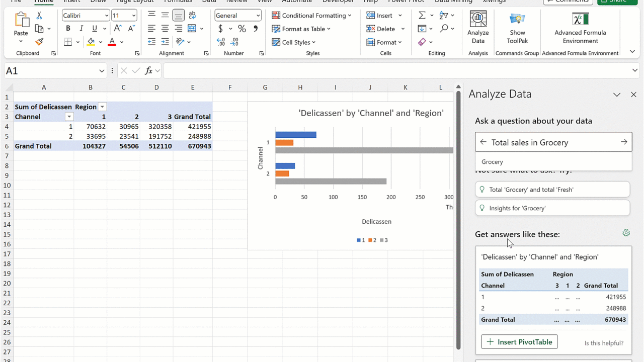Open the Analyze Data tool

point(478,28)
